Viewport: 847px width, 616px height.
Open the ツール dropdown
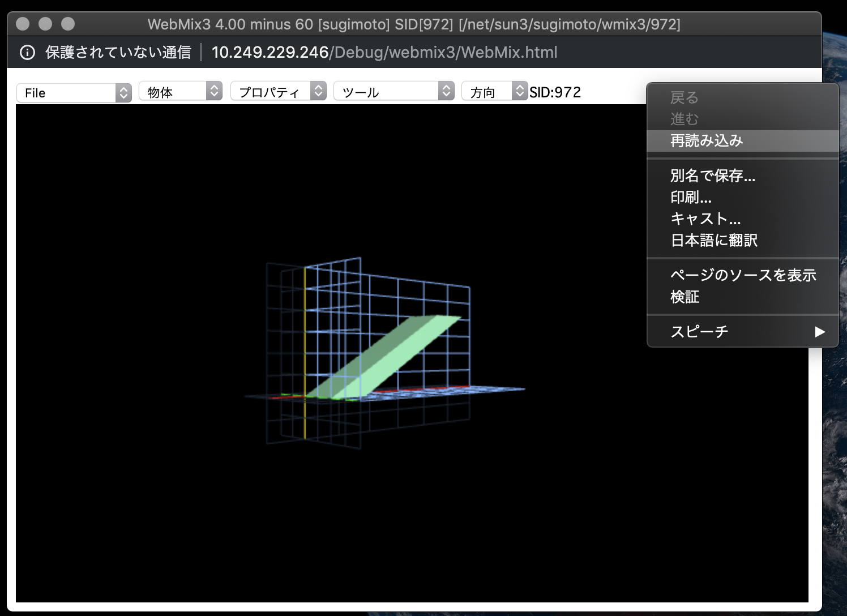[394, 92]
